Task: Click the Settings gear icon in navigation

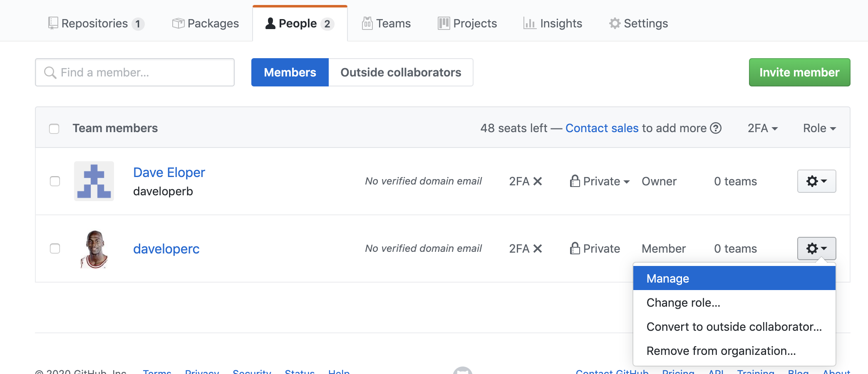Action: pyautogui.click(x=615, y=23)
